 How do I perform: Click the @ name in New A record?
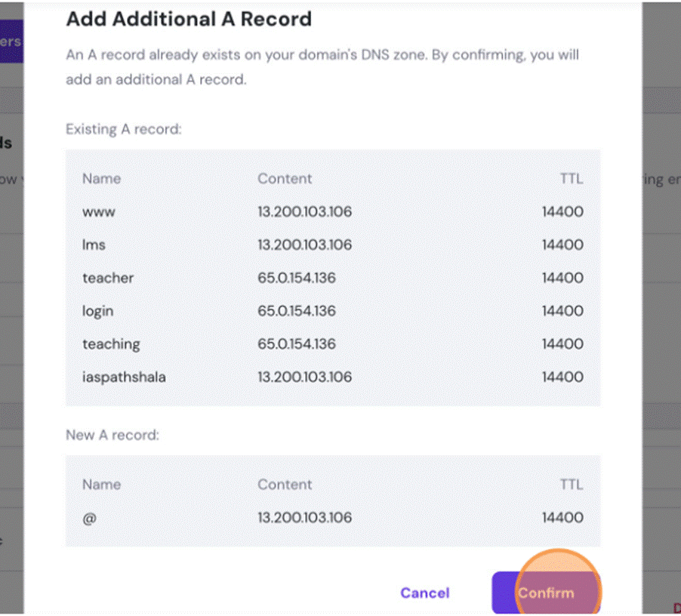coord(89,518)
